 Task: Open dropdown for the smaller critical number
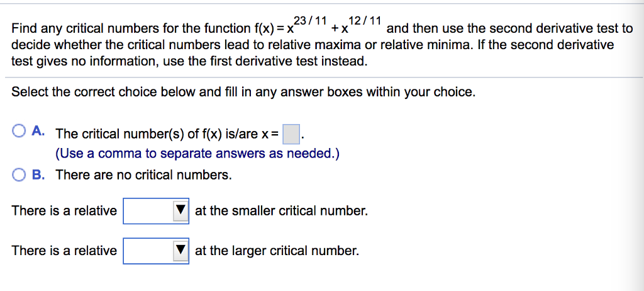click(149, 211)
